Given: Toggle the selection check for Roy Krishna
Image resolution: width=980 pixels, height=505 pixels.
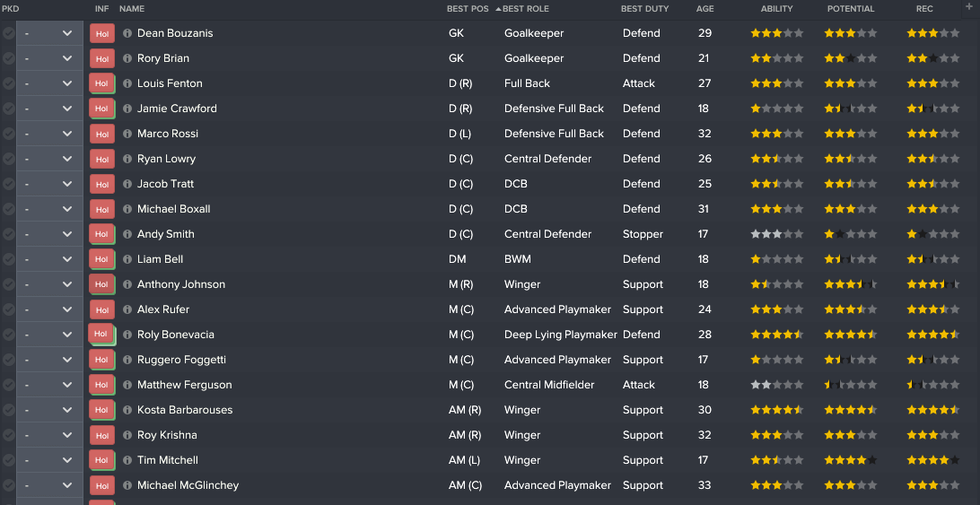Looking at the screenshot, I should click(8, 435).
